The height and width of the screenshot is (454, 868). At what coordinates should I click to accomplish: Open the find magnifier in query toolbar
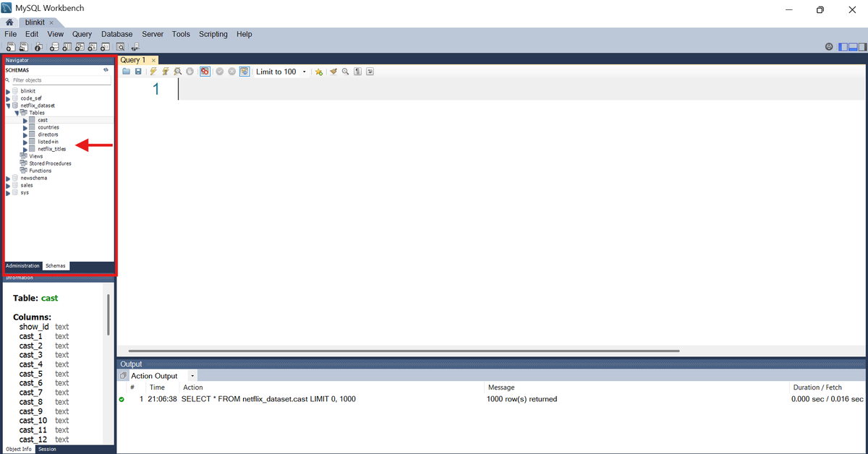click(x=345, y=72)
